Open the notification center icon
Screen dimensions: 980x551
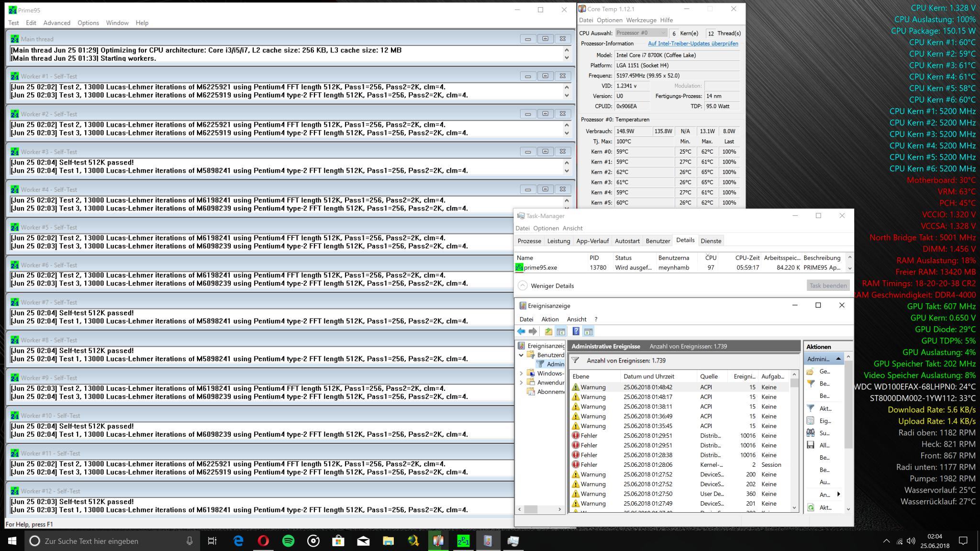pyautogui.click(x=963, y=541)
